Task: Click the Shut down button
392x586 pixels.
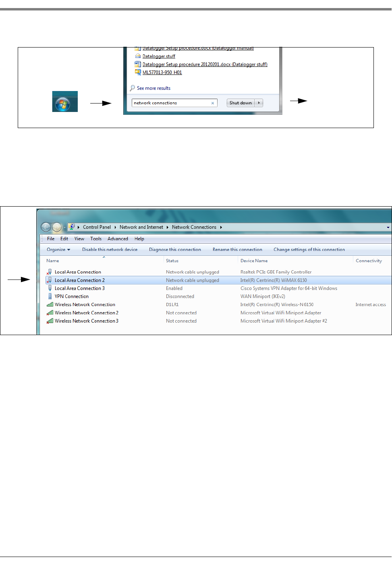Action: [241, 103]
